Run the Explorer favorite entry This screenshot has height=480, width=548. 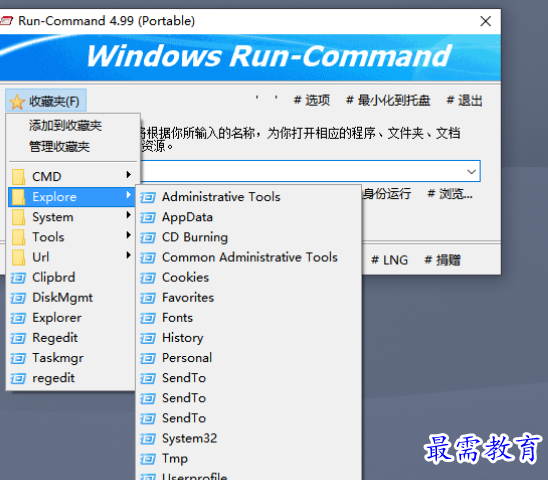[72, 318]
